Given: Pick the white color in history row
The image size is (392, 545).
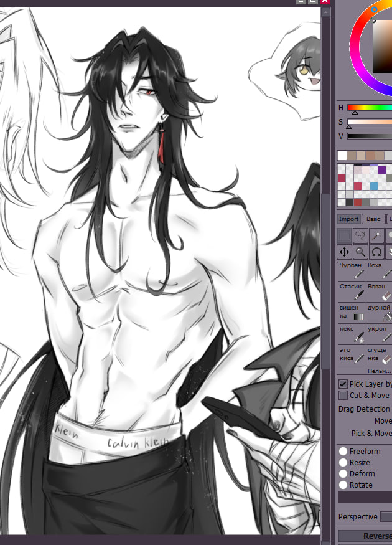Looking at the screenshot, I should (x=342, y=155).
